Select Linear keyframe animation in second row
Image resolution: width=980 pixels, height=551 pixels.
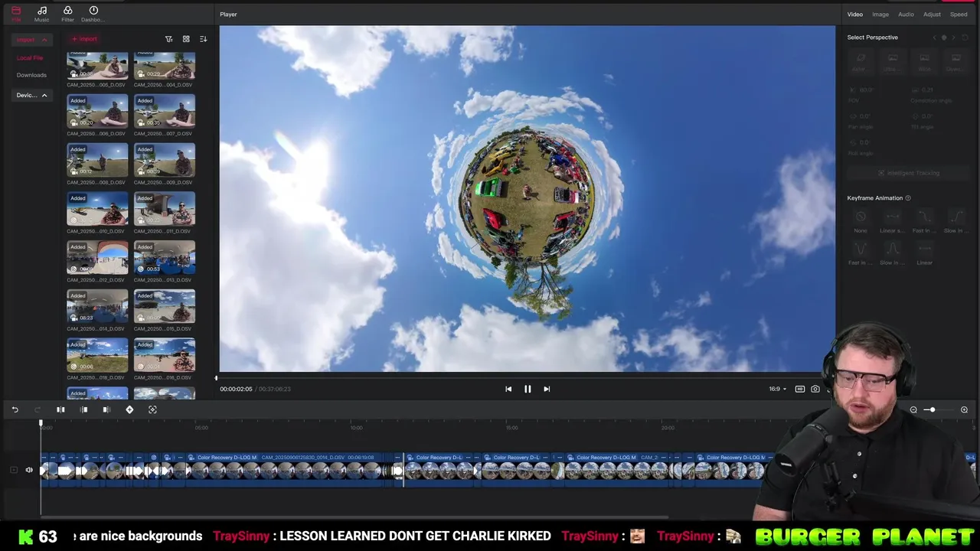pos(924,253)
